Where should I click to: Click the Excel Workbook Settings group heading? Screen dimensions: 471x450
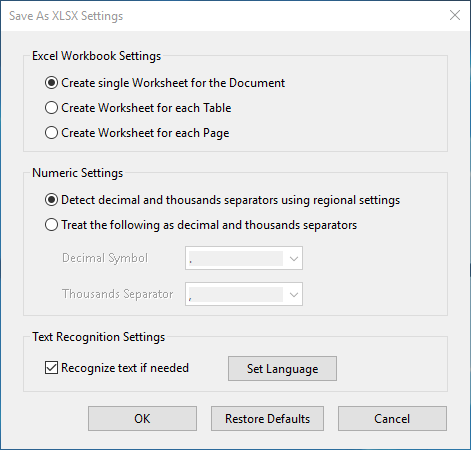(97, 56)
